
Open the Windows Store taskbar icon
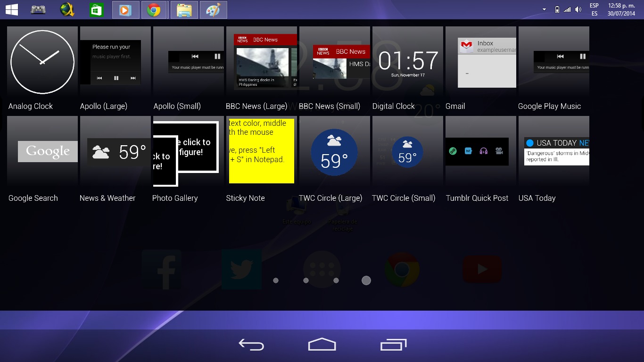point(96,10)
